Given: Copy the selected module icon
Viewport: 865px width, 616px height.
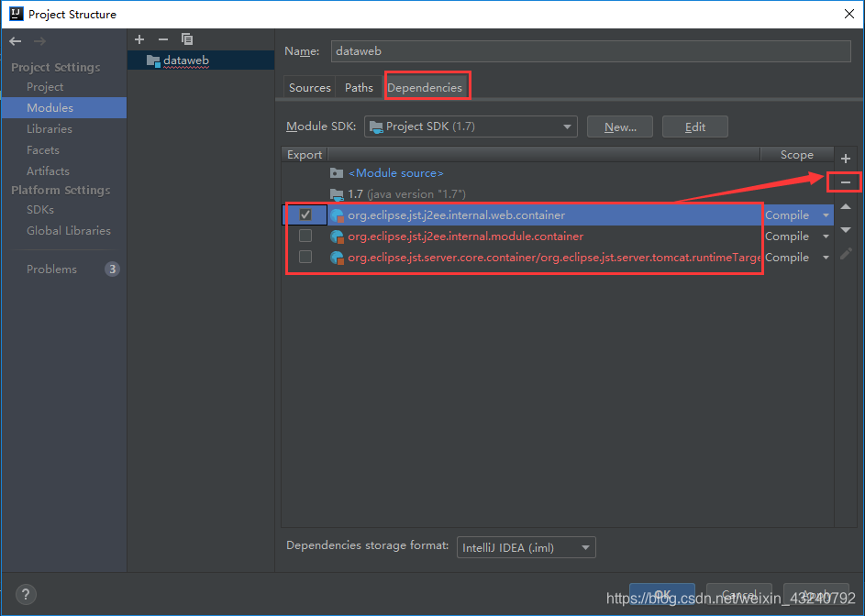Looking at the screenshot, I should 187,39.
